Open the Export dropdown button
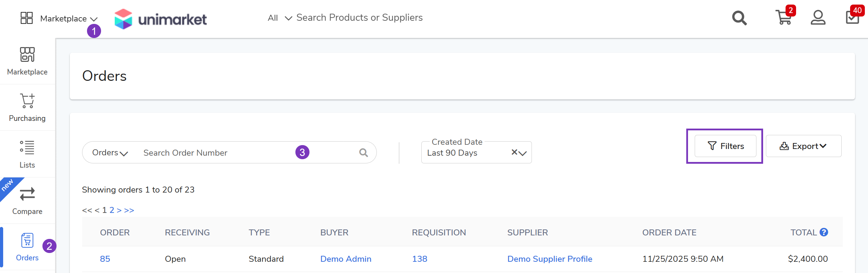 tap(803, 146)
